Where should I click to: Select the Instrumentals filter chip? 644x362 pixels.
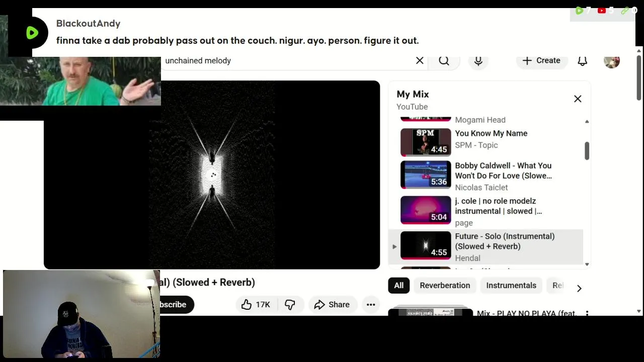tap(511, 285)
